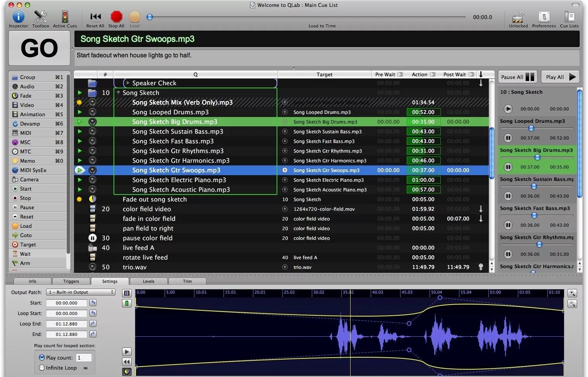Screen dimensions: 588x377
Task: Click the Pause All button
Action: [518, 77]
